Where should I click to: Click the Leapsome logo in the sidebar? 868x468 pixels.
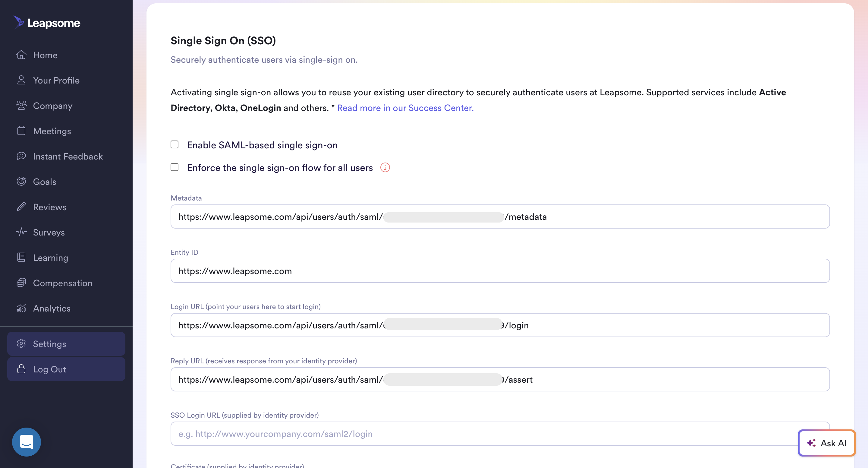[x=47, y=23]
